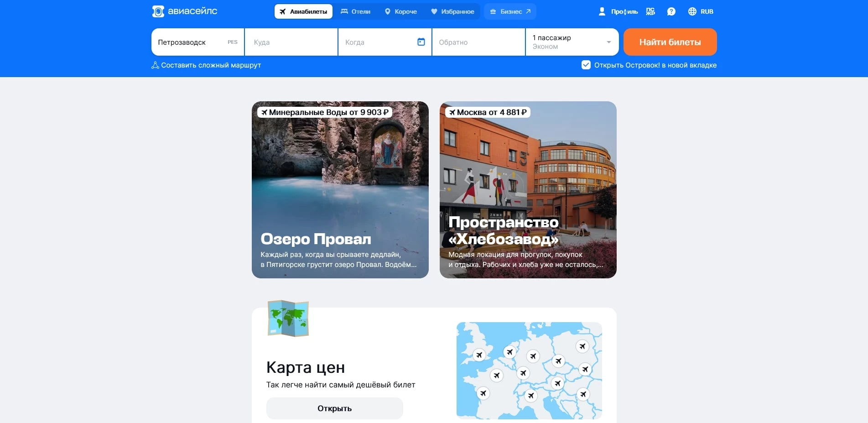Select the Авиабилеты tab
The image size is (868, 423).
coord(303,11)
